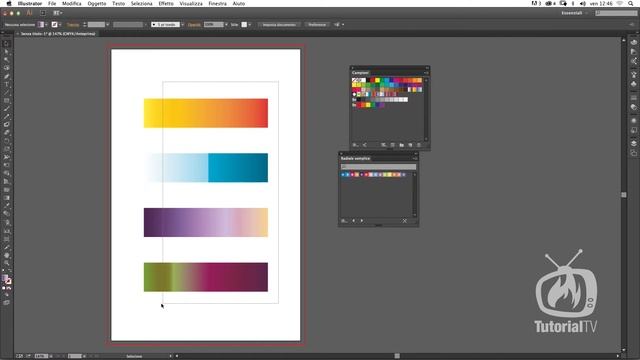640x360 pixels.
Task: Click the 'Imposta documento' button
Action: [279, 24]
